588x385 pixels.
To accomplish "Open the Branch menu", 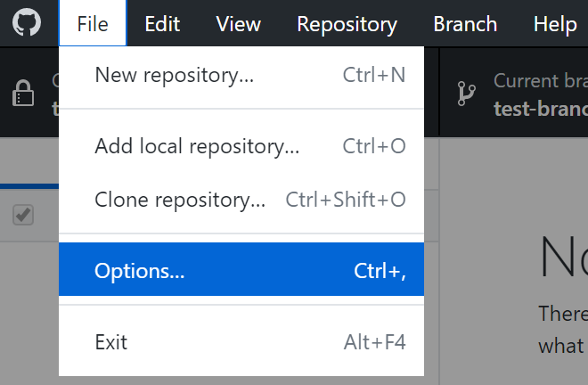I will point(465,24).
